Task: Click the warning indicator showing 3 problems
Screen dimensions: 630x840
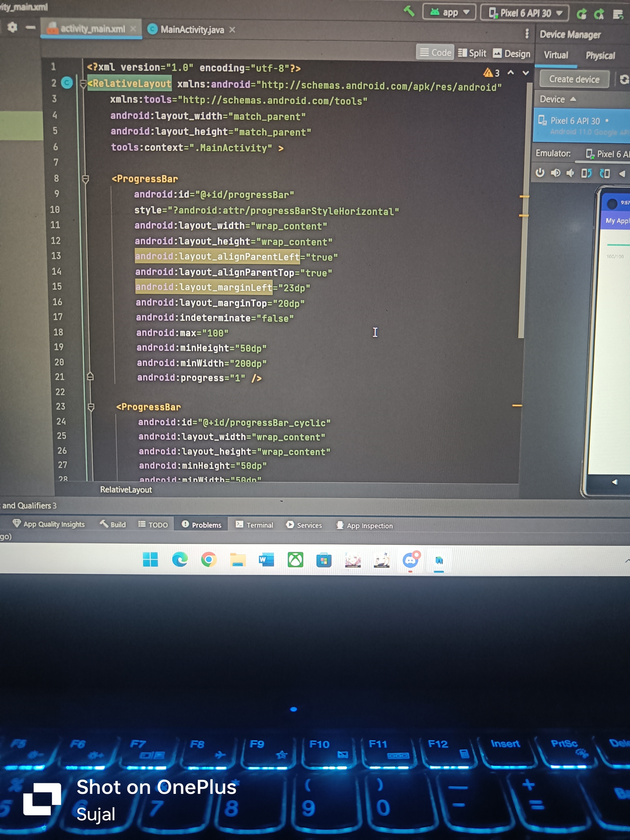Action: 491,72
